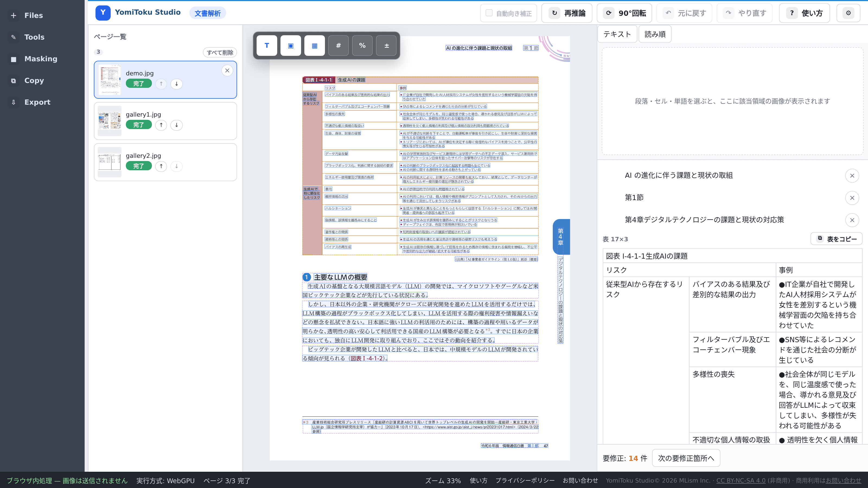Open the Export sidebar section
Viewport: 868px width, 488px height.
coord(42,102)
